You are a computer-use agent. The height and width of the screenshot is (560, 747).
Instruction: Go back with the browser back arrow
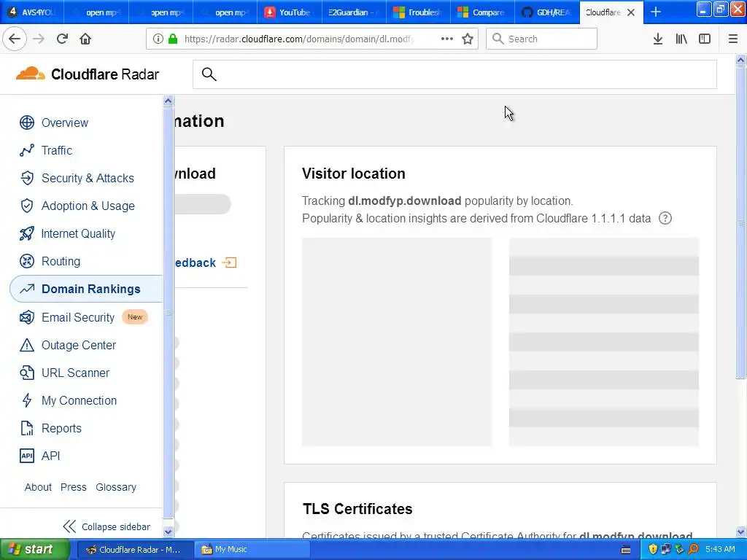click(x=15, y=39)
